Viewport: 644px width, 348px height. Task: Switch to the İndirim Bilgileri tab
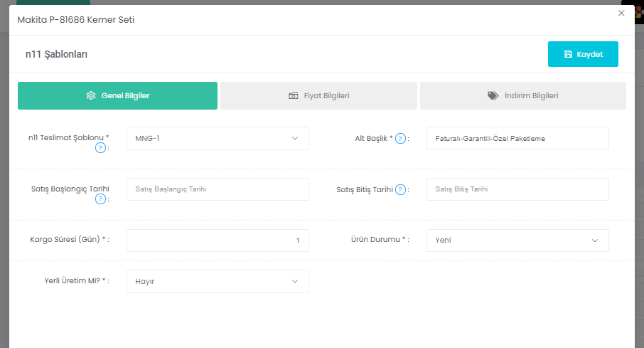point(522,95)
